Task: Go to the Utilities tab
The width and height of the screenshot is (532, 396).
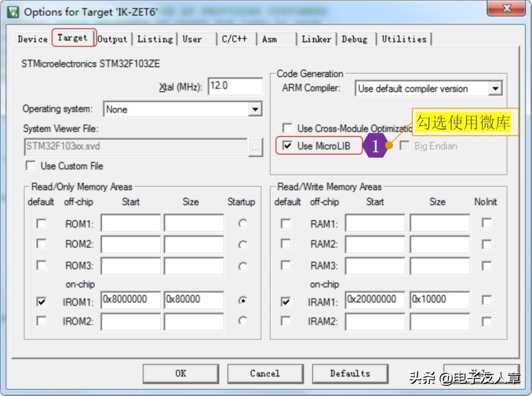Action: point(404,39)
